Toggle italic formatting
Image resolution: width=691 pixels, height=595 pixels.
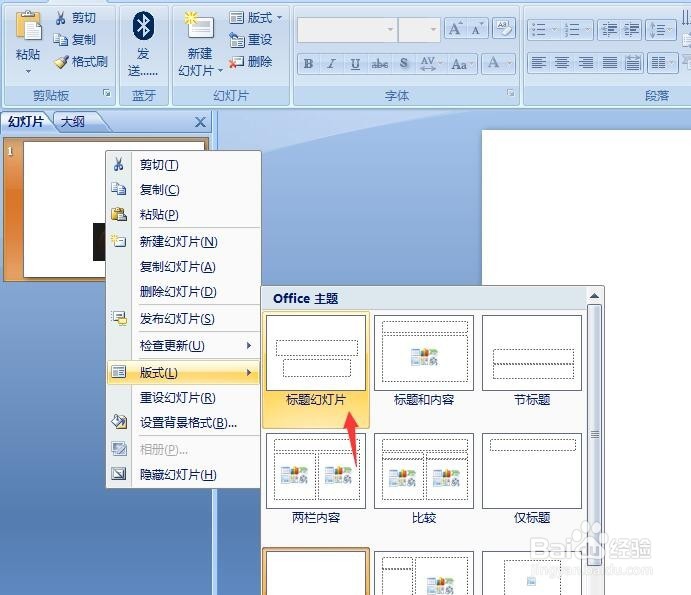point(331,64)
